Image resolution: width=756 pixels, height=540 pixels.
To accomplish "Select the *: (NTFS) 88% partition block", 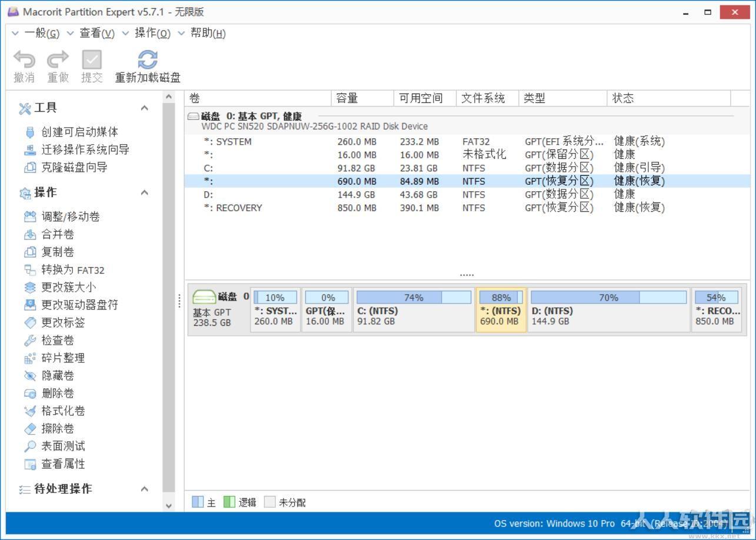I will coord(501,310).
